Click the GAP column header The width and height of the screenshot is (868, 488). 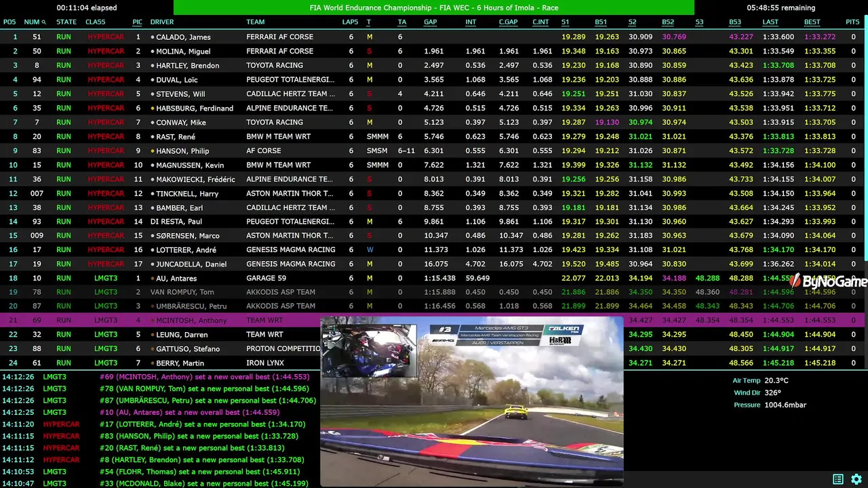431,22
